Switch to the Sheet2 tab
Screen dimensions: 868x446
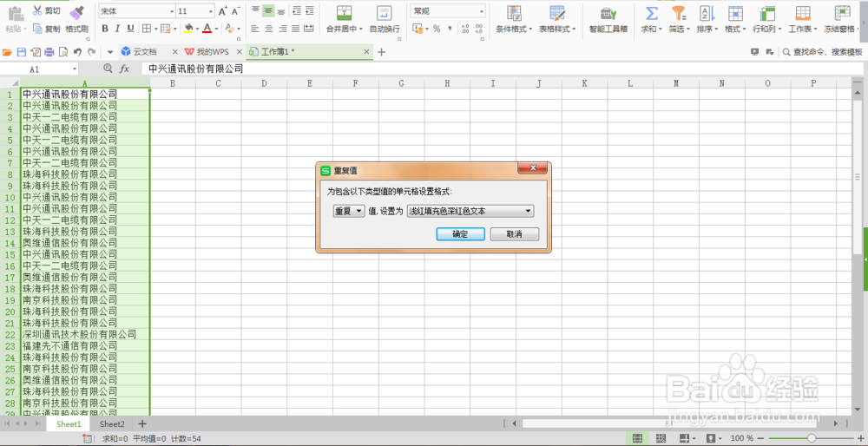(x=112, y=423)
